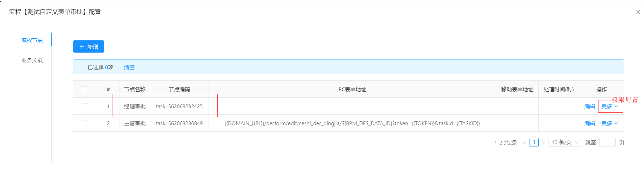This screenshot has width=644, height=174.
Task: Go to the previous page with the arrow
Action: tap(524, 142)
